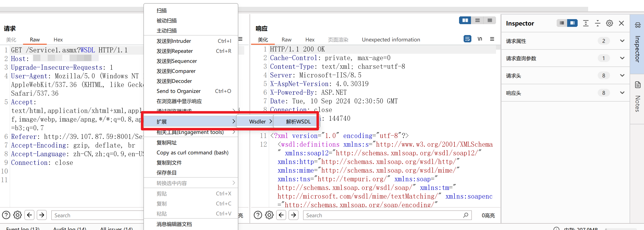644x230 pixels.
Task: Choose 主动扫描 in context menu
Action: coord(191,31)
